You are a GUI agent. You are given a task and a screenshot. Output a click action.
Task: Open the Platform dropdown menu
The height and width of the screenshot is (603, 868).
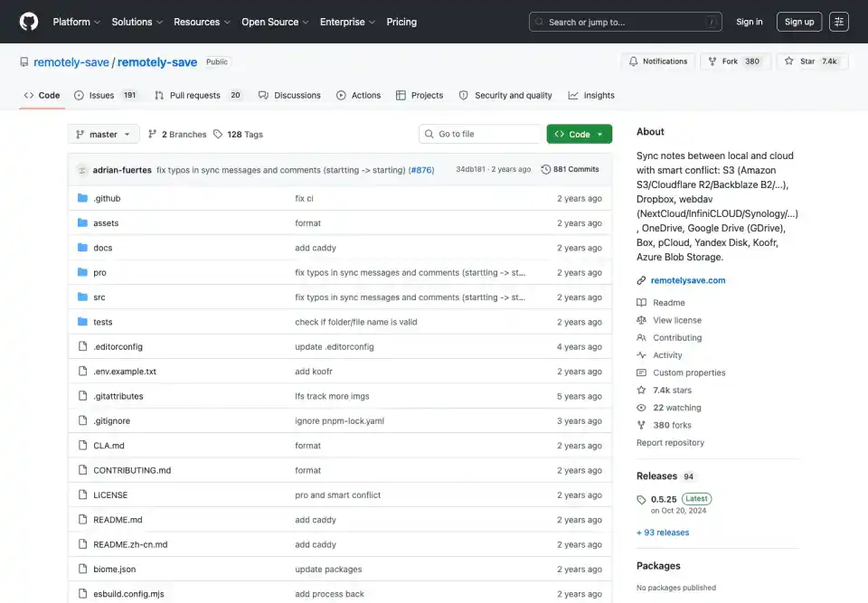(76, 22)
